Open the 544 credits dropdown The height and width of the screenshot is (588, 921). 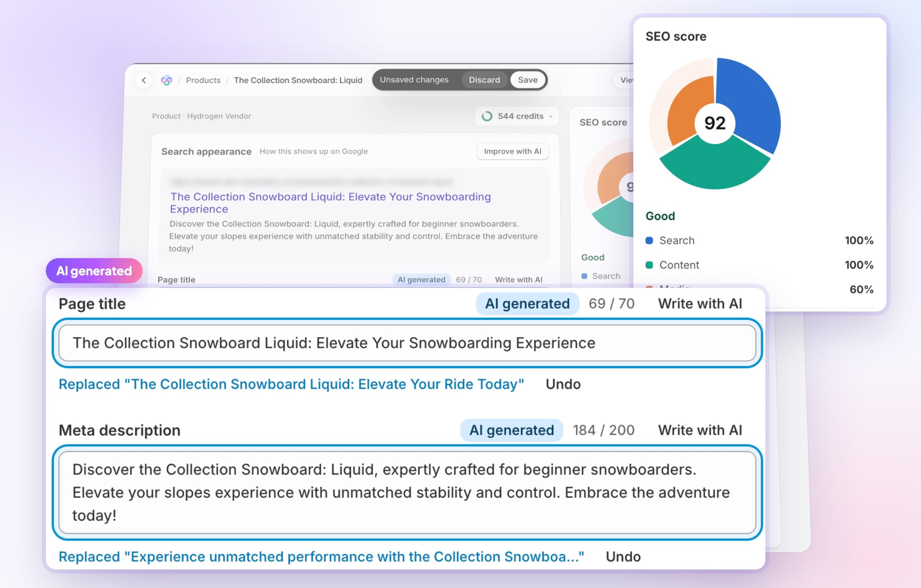tap(517, 116)
